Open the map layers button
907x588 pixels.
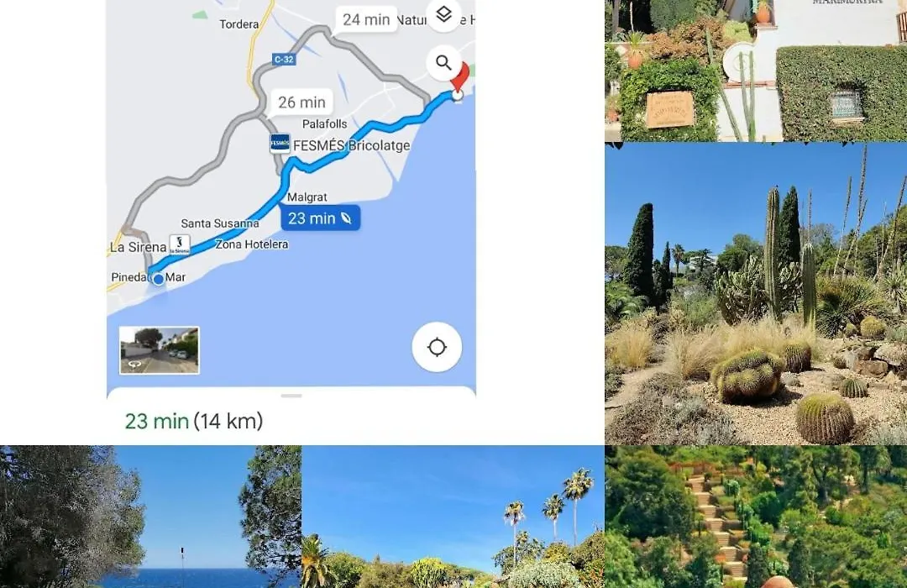(443, 14)
